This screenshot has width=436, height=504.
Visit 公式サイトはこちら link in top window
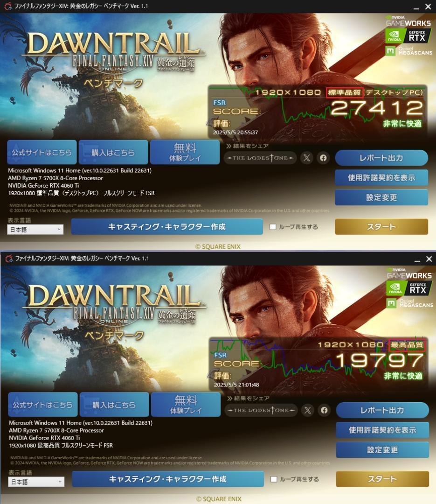coord(42,152)
